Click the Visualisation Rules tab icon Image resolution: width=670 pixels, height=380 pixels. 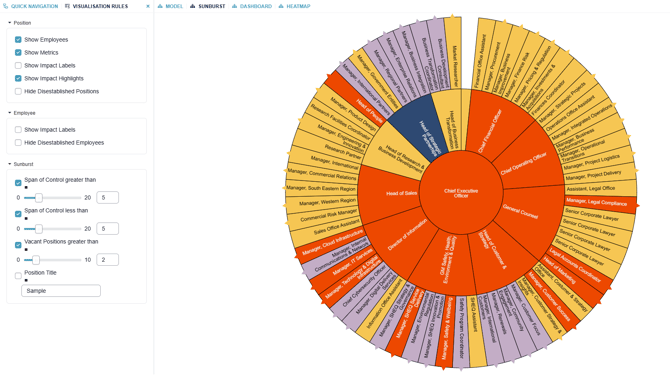coord(67,6)
